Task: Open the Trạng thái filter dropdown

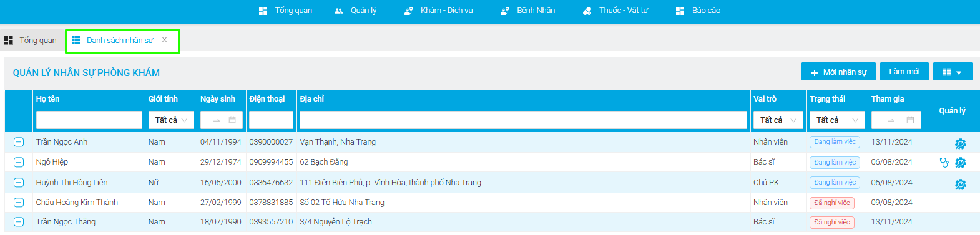Action: tap(837, 120)
